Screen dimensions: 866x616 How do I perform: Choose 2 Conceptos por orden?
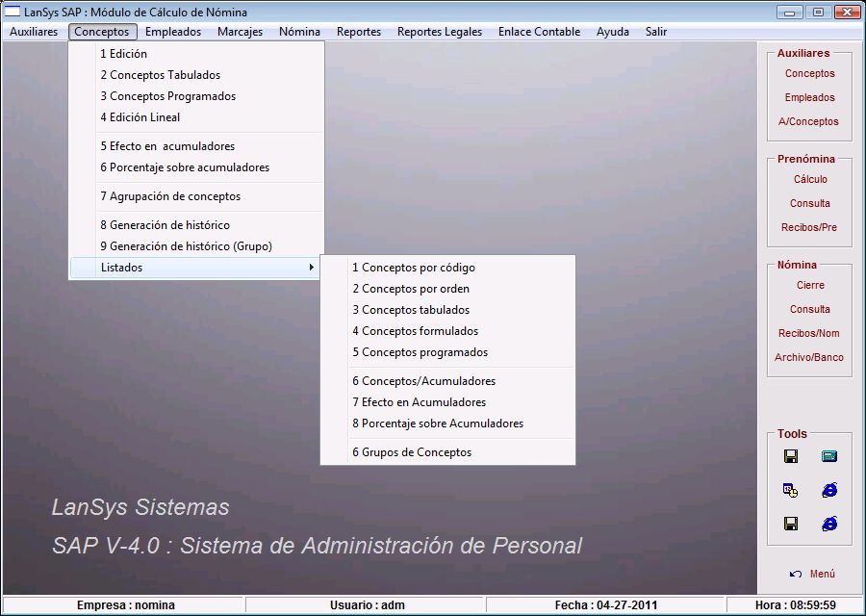tap(447, 289)
